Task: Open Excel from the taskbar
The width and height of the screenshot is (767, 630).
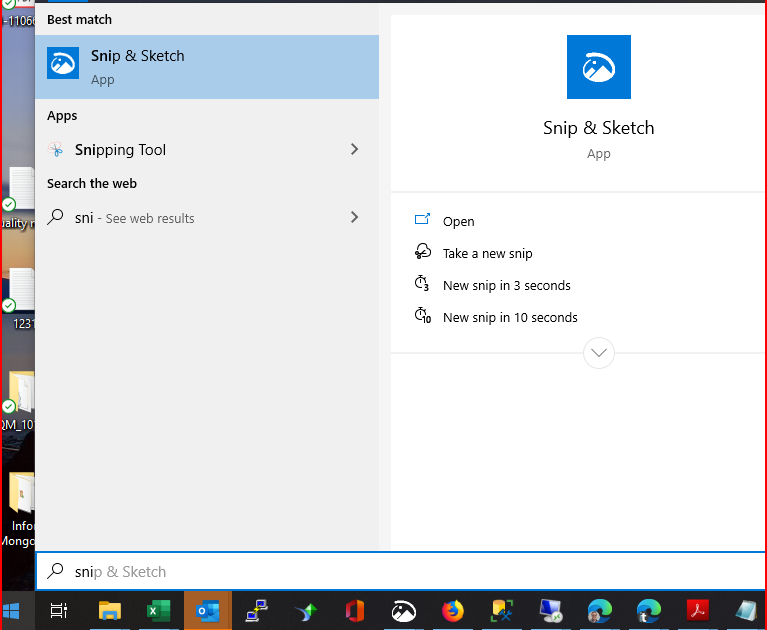Action: (157, 610)
